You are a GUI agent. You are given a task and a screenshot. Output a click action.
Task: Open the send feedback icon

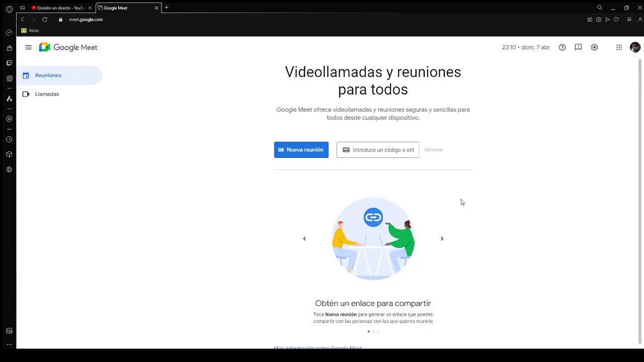(x=578, y=47)
